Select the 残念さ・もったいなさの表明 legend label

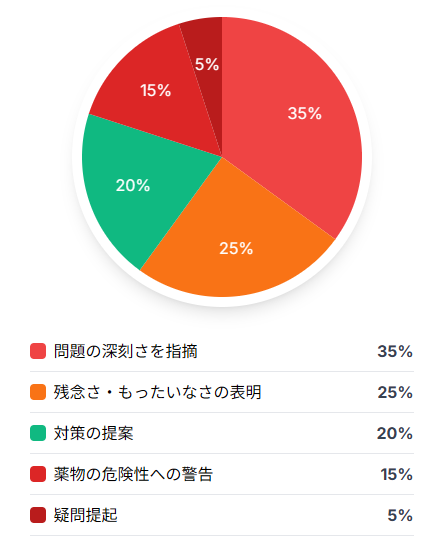pos(158,392)
